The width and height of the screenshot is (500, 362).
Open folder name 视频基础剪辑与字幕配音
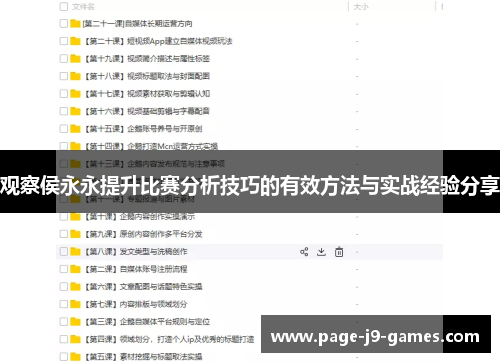(168, 111)
